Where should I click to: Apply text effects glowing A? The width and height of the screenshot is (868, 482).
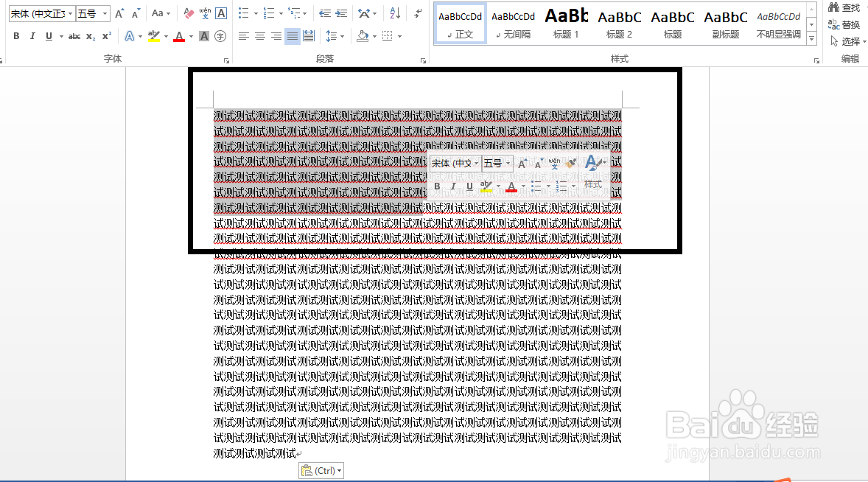pyautogui.click(x=129, y=37)
